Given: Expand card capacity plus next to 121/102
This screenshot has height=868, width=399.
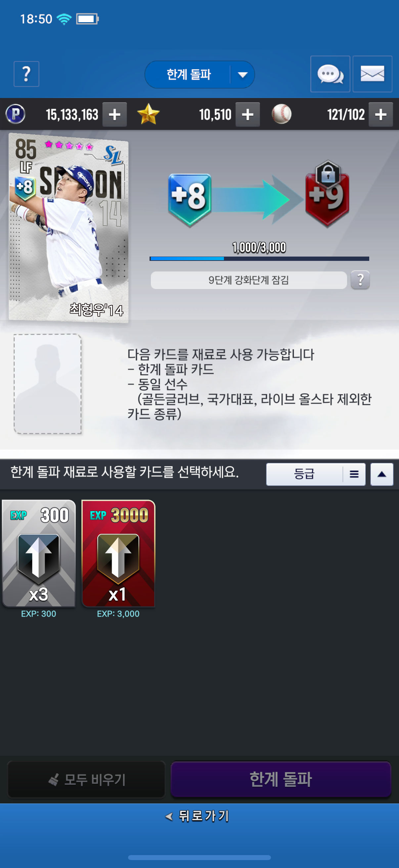Looking at the screenshot, I should tap(380, 115).
